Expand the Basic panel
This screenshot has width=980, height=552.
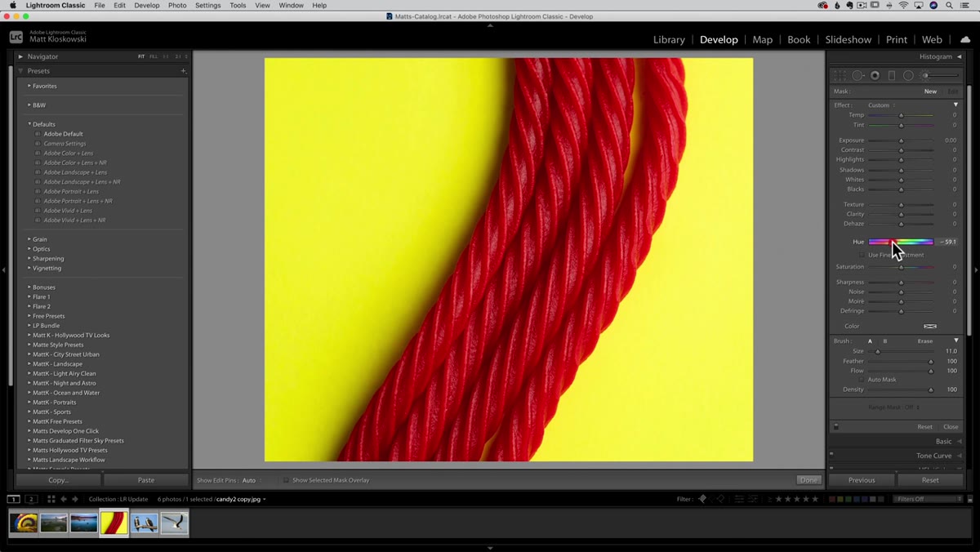point(959,441)
